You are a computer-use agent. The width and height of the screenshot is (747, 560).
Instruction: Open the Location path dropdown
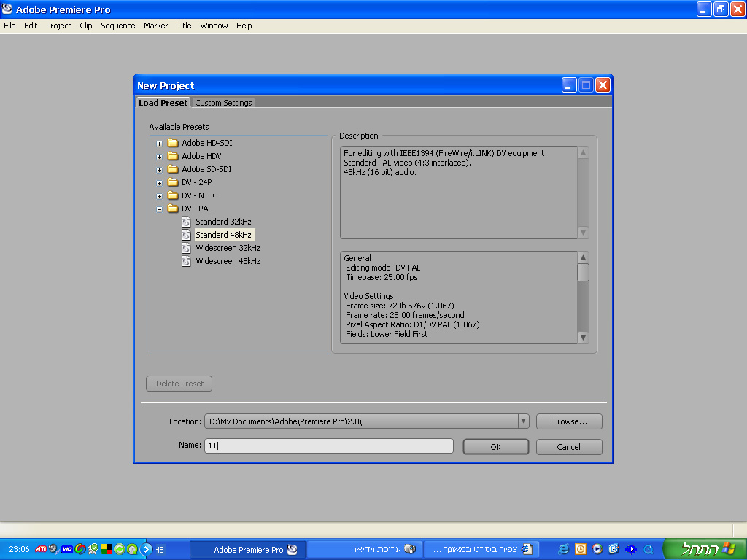click(x=523, y=421)
